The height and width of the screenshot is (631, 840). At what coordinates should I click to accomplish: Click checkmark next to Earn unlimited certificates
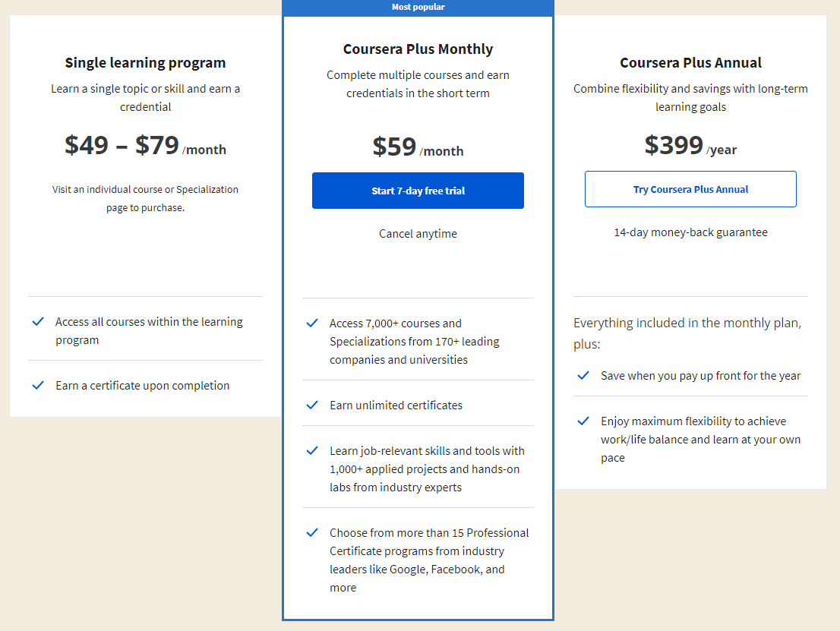tap(312, 405)
